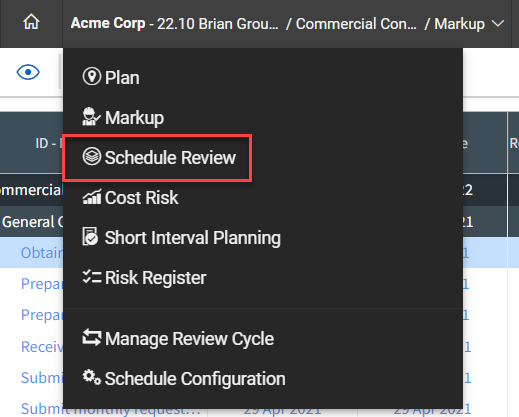Screen dimensions: 519x417
Task: Click the Schedule Review layers icon
Action: pos(91,156)
